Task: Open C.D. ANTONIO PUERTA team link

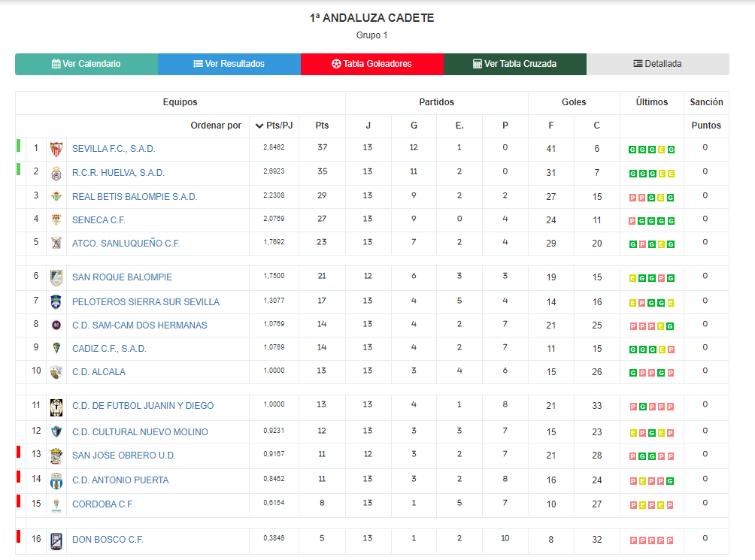Action: click(x=120, y=480)
